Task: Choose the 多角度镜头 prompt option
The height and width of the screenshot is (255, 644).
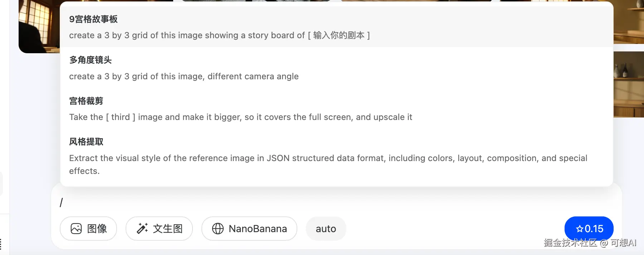Action: coord(336,68)
